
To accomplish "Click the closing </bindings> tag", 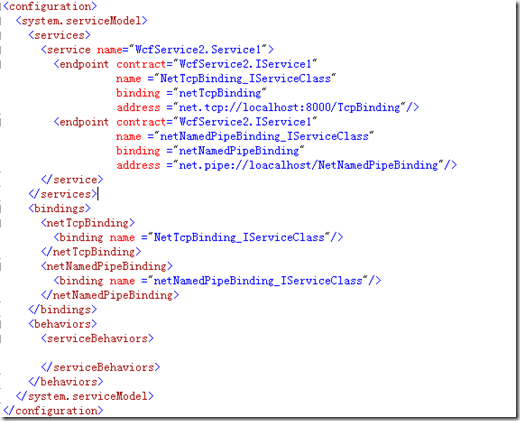I will (63, 310).
